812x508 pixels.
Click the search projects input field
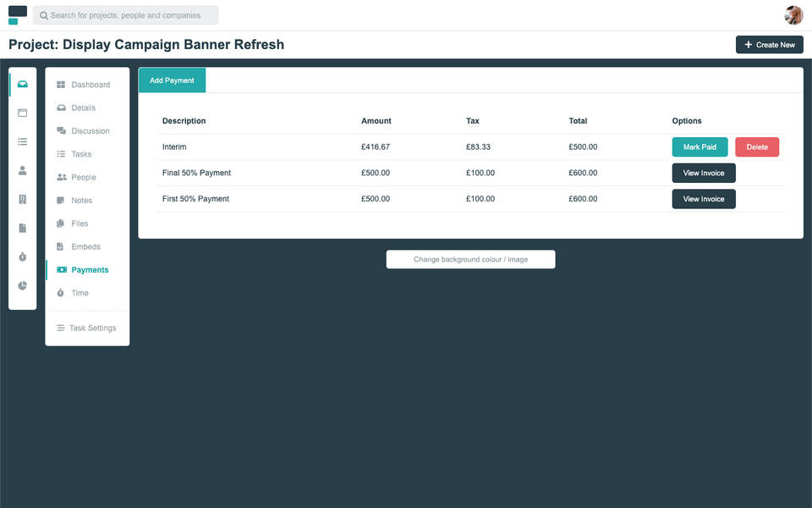pyautogui.click(x=125, y=15)
